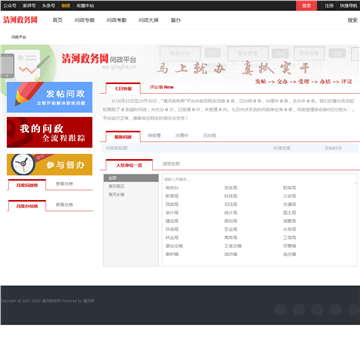
Task: Click the 搜索 link in header
Action: 353,20
